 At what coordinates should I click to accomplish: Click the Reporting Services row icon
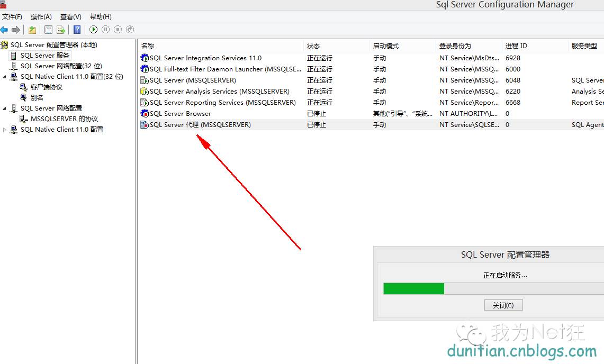click(145, 103)
